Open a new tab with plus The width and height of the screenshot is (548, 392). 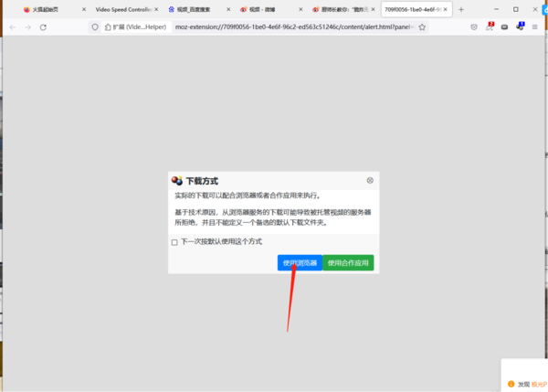pyautogui.click(x=461, y=10)
